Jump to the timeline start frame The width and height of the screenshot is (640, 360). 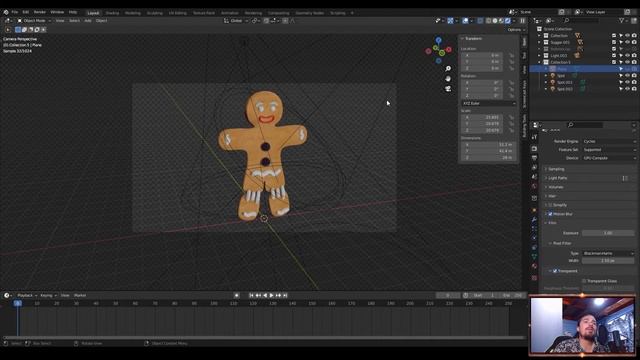pyautogui.click(x=251, y=295)
